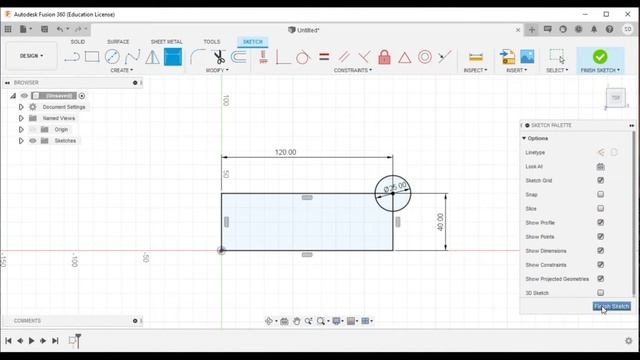Screen dimensions: 640x360
Task: Select the Circle sketch tool
Action: coord(112,57)
